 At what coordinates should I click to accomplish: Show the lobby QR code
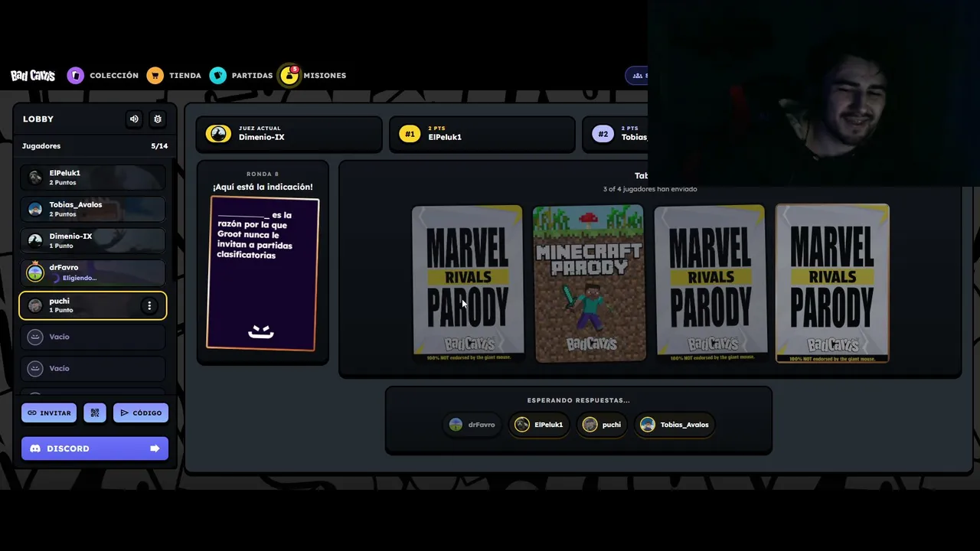coord(95,413)
